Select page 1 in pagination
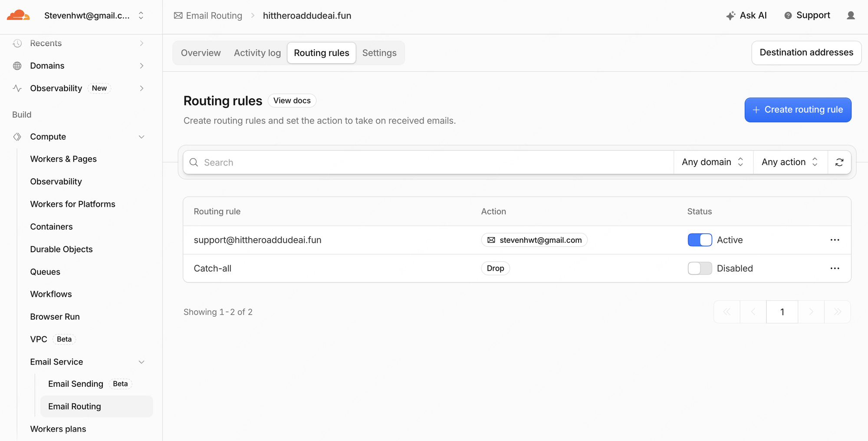 click(782, 312)
